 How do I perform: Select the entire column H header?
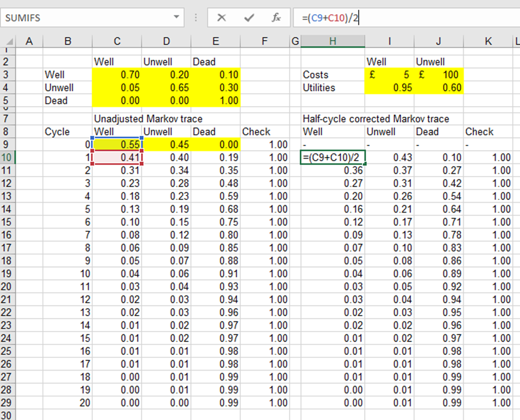tap(333, 40)
